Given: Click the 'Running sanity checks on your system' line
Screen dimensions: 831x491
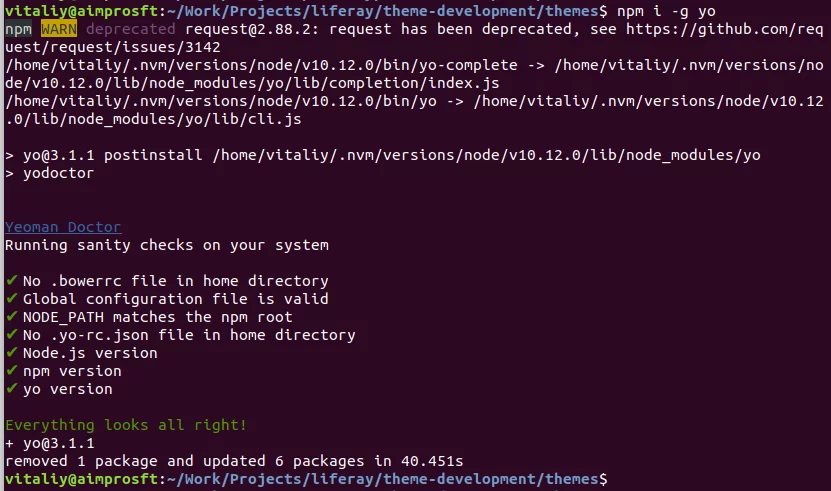Looking at the screenshot, I should point(167,245).
